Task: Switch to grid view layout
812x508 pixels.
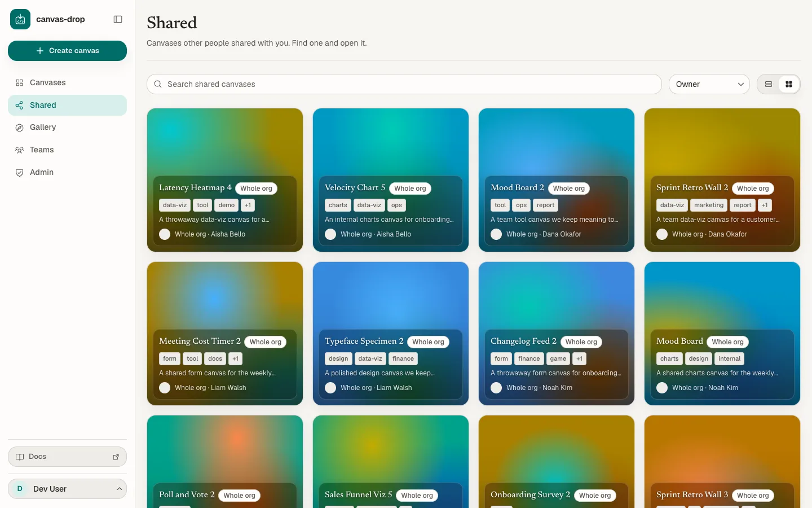Action: (x=789, y=84)
